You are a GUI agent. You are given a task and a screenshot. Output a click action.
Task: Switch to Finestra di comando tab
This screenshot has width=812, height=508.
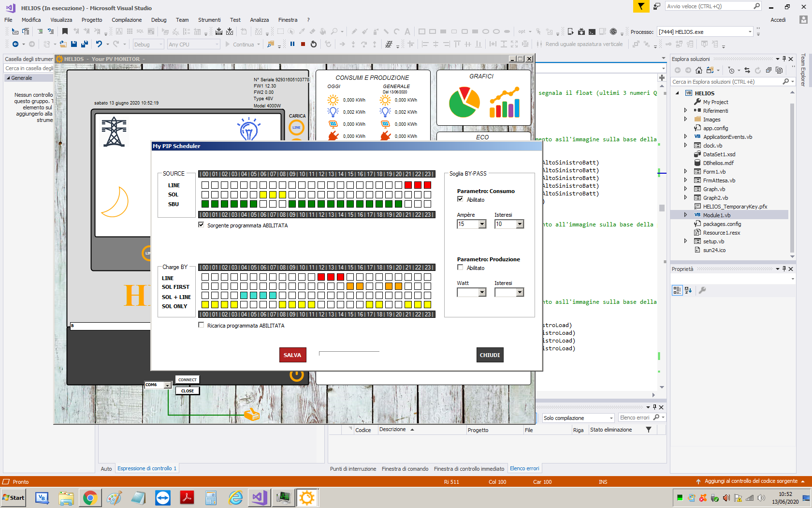pos(405,469)
